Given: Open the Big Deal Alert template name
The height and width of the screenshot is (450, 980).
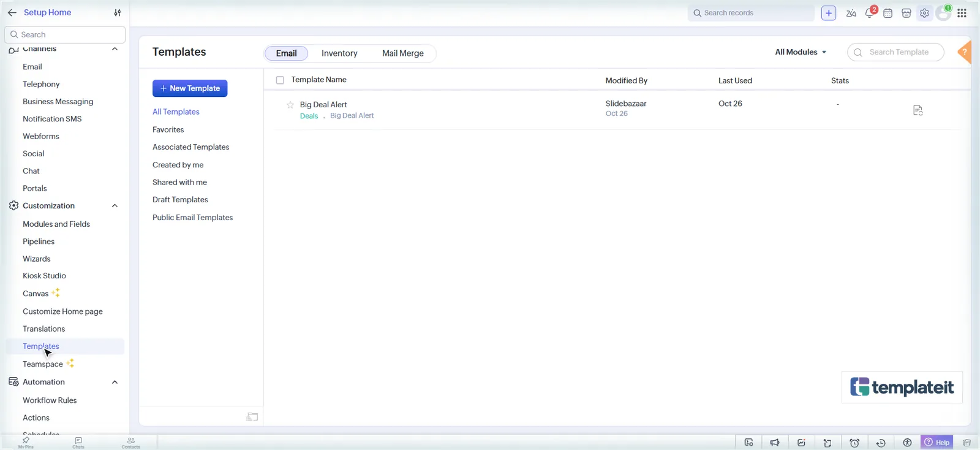Looking at the screenshot, I should point(323,105).
